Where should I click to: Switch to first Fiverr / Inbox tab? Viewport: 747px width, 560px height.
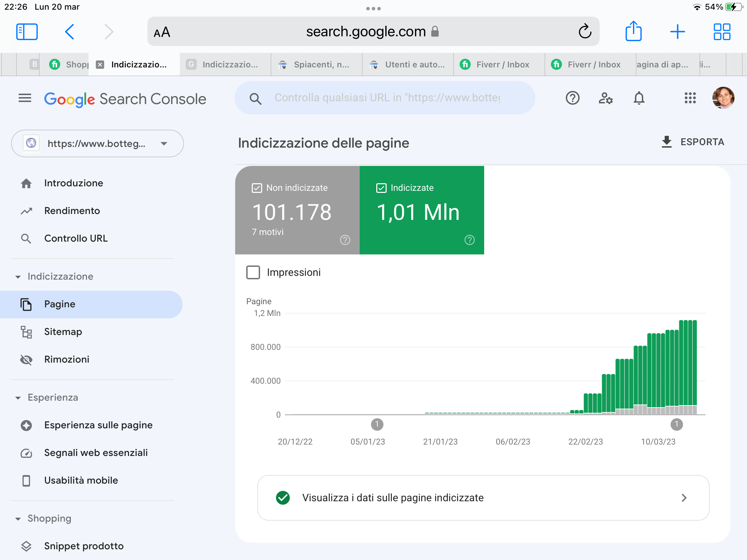499,65
